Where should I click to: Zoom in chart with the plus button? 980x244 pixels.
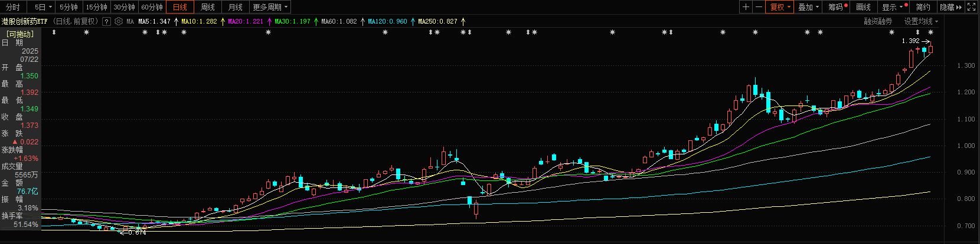click(746, 7)
